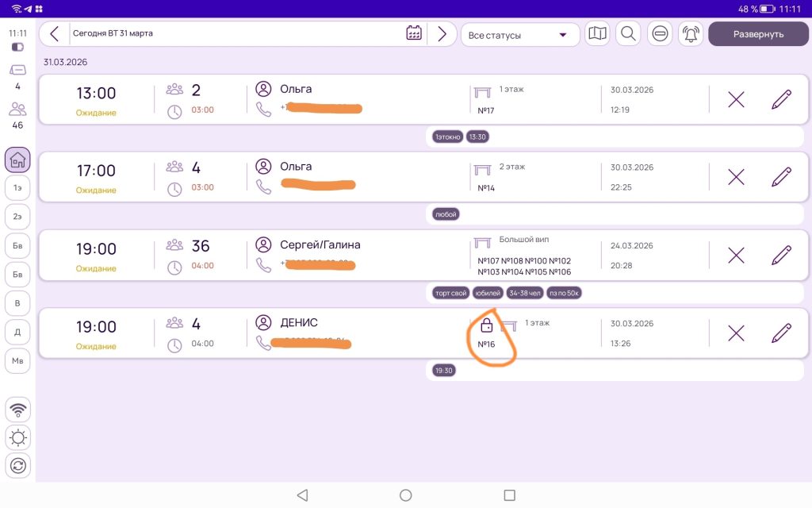Tap the notification bell icon

tap(691, 34)
